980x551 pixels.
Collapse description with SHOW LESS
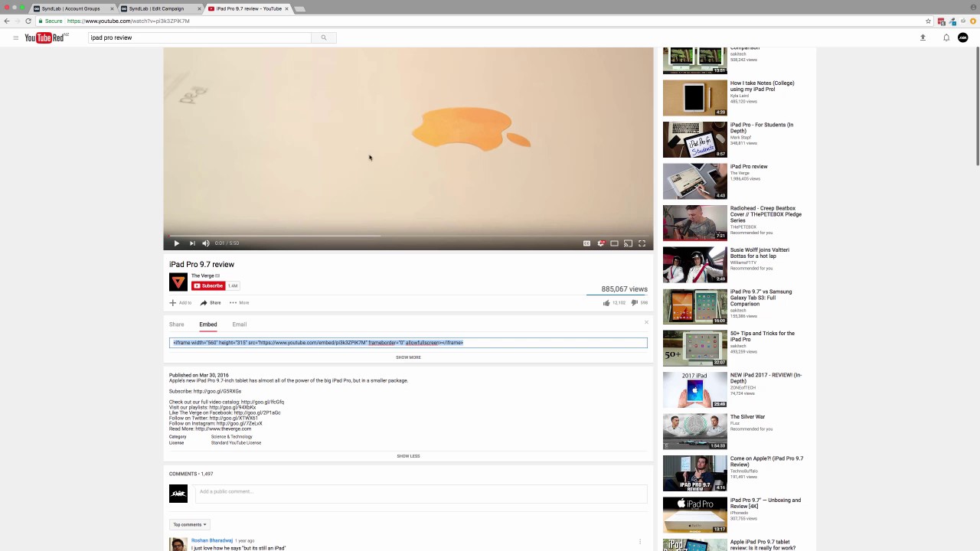pyautogui.click(x=408, y=456)
